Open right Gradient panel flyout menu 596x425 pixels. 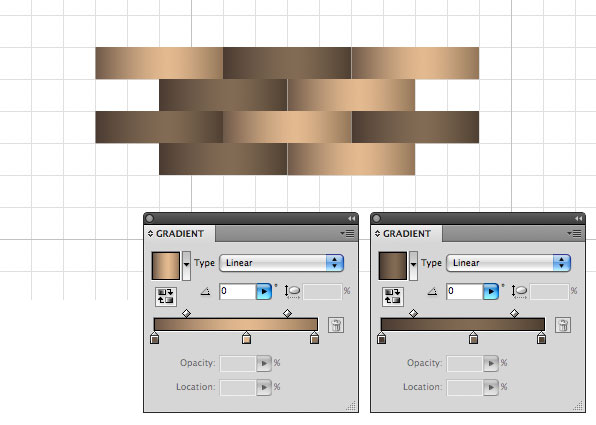point(574,233)
